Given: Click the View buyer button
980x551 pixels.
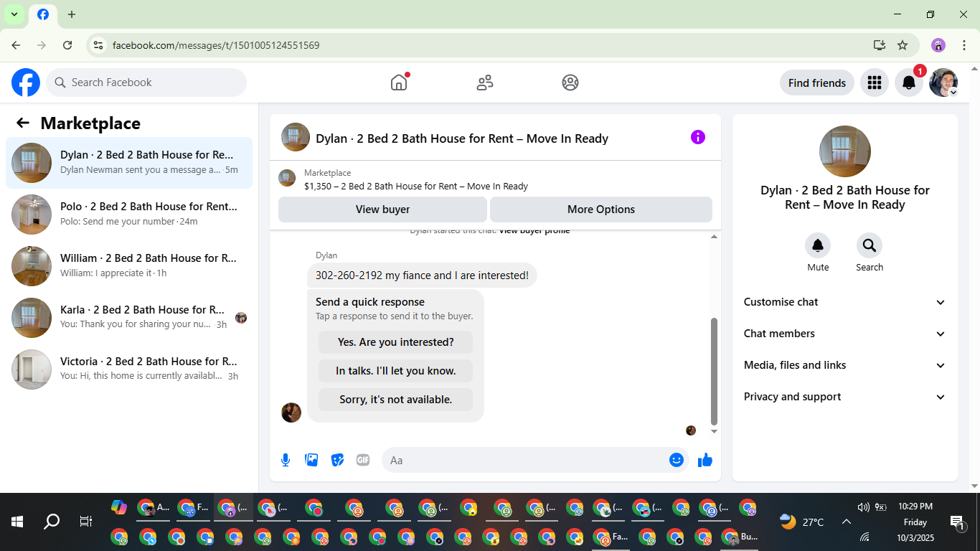Looking at the screenshot, I should tap(382, 209).
